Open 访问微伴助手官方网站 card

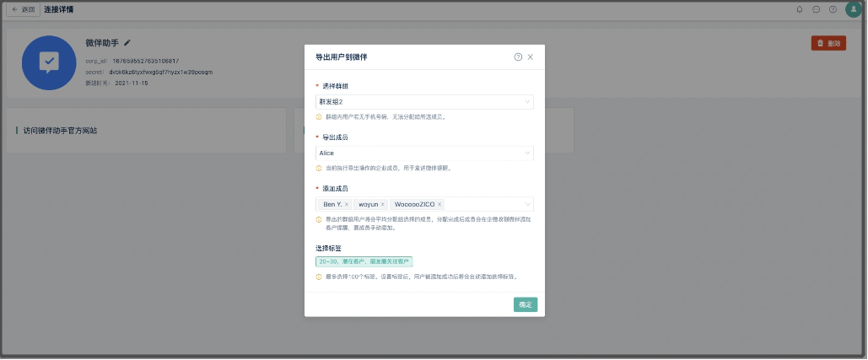tap(146, 131)
